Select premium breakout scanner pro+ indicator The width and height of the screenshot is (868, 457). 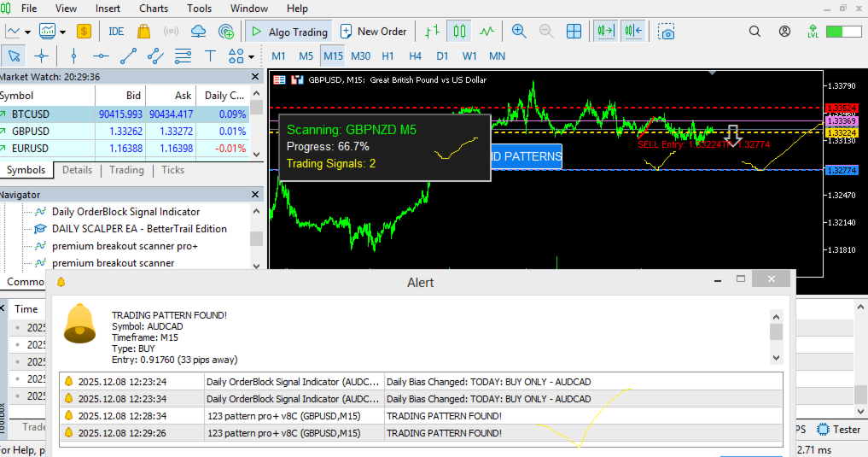[125, 246]
